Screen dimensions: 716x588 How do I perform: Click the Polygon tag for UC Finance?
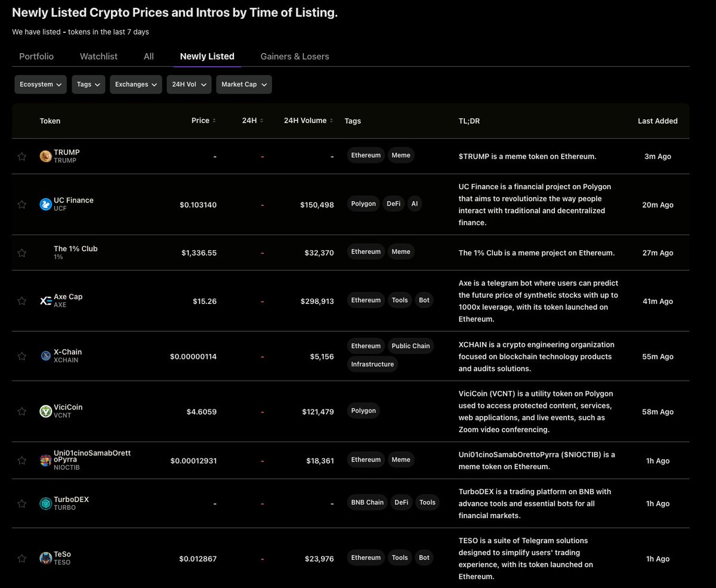click(x=363, y=204)
